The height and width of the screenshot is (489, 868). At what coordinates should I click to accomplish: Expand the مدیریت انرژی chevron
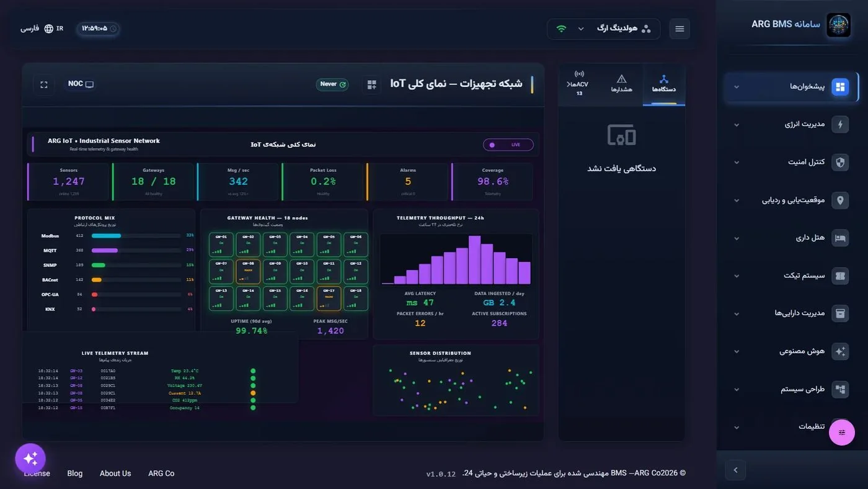tap(737, 125)
